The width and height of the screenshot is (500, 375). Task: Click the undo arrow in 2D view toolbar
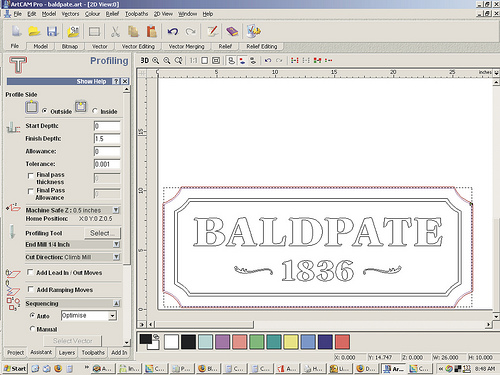tap(268, 60)
